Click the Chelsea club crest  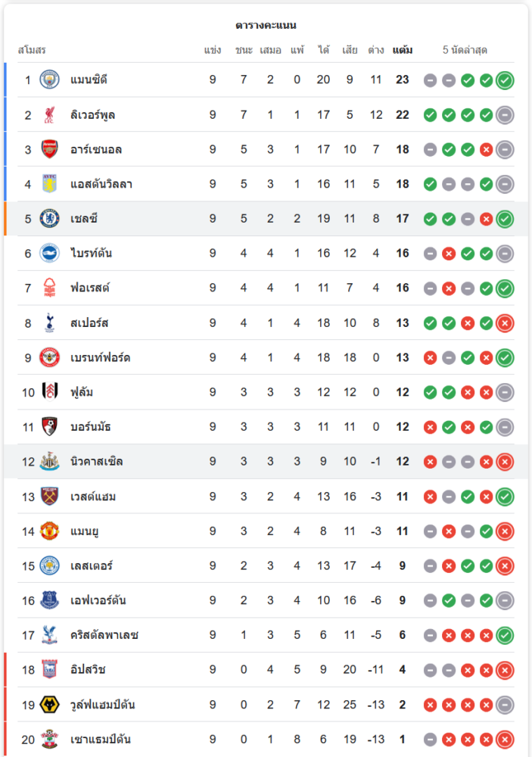point(49,219)
